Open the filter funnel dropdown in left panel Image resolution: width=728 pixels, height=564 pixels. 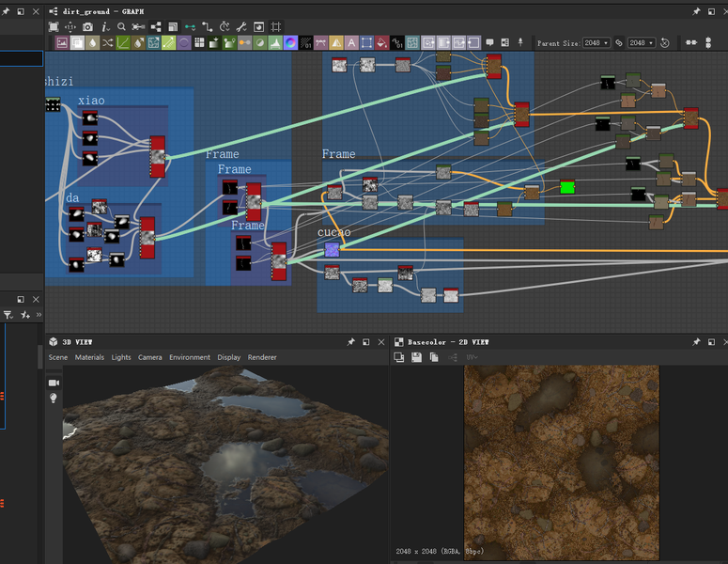point(8,315)
